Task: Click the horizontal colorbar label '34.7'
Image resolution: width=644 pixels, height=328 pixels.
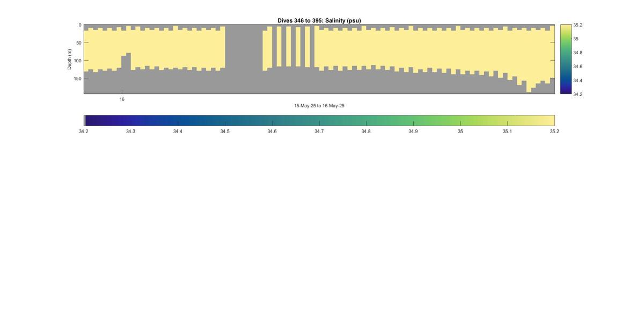Action: 319,132
